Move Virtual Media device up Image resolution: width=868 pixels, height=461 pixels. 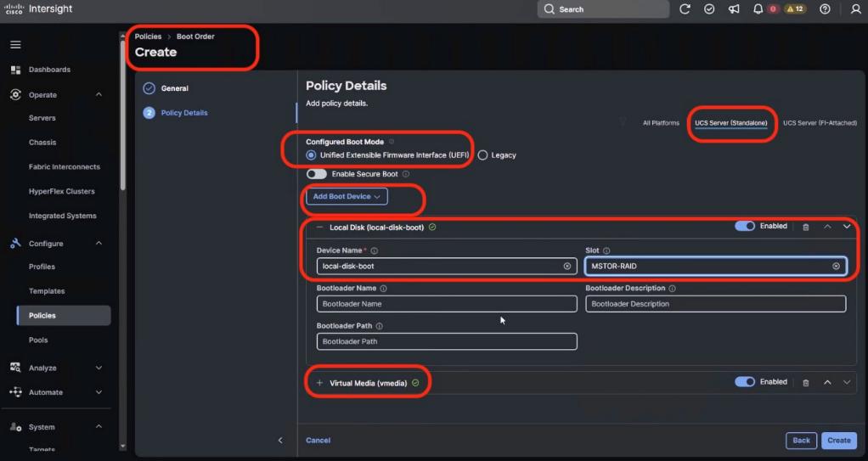[827, 382]
